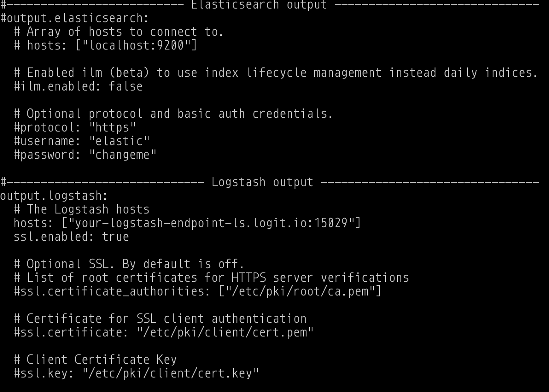This screenshot has width=549, height=392.
Task: Click the "changeme" password value
Action: 123,155
